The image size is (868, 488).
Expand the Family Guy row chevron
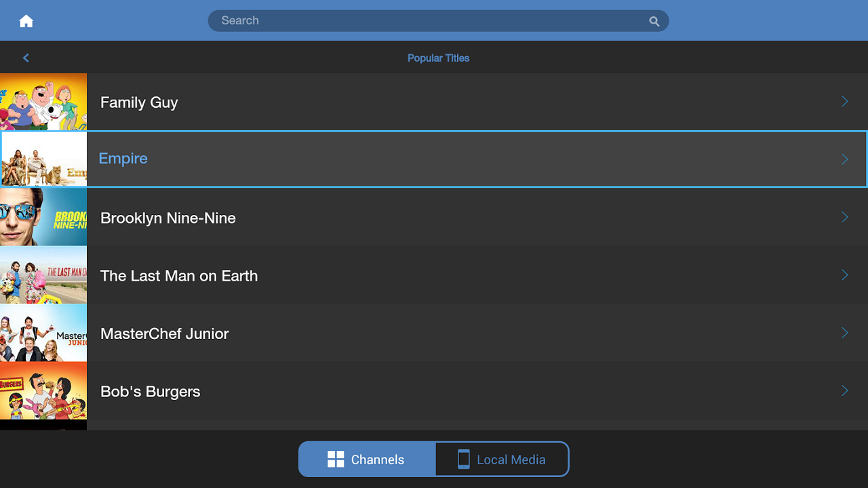pos(844,101)
